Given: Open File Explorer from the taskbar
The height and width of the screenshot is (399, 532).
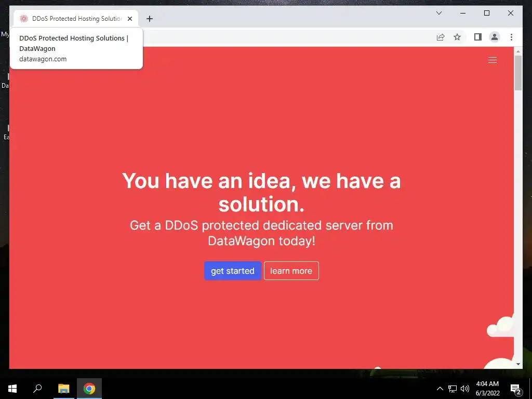Looking at the screenshot, I should point(63,389).
